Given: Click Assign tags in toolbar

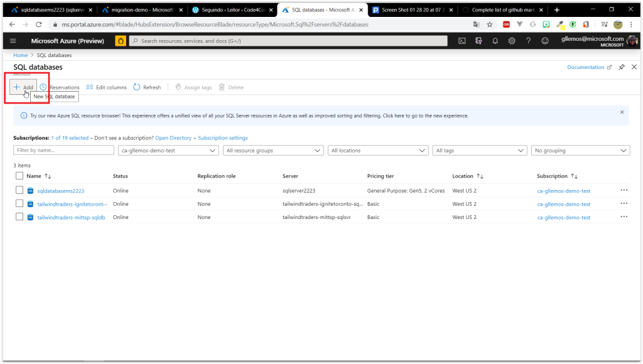Looking at the screenshot, I should pyautogui.click(x=193, y=87).
